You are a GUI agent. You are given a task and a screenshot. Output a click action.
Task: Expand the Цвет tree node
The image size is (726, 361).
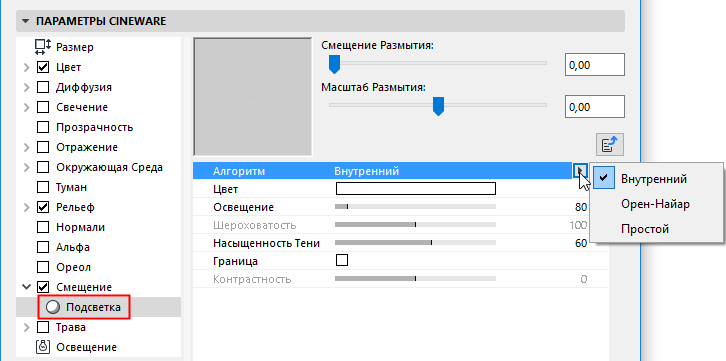[x=26, y=68]
